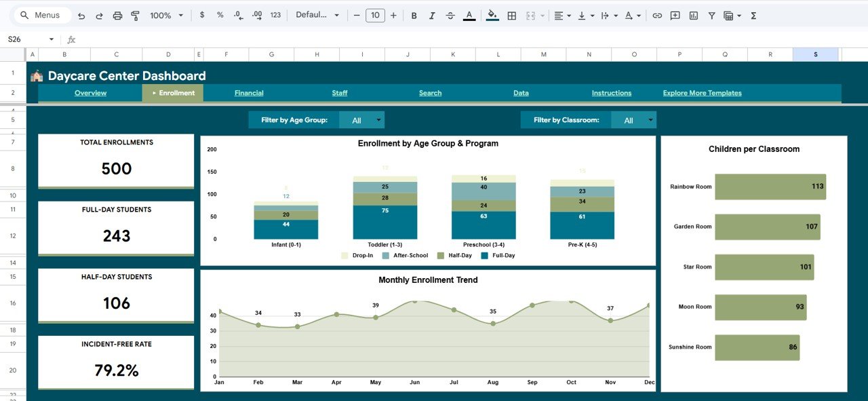Open the Instructions link
This screenshot has height=401, width=868.
[x=611, y=93]
